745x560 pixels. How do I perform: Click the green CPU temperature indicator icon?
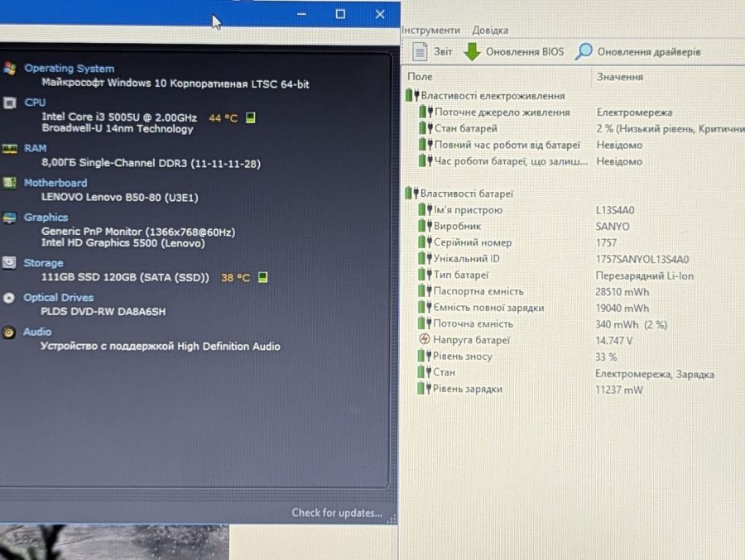tap(250, 117)
